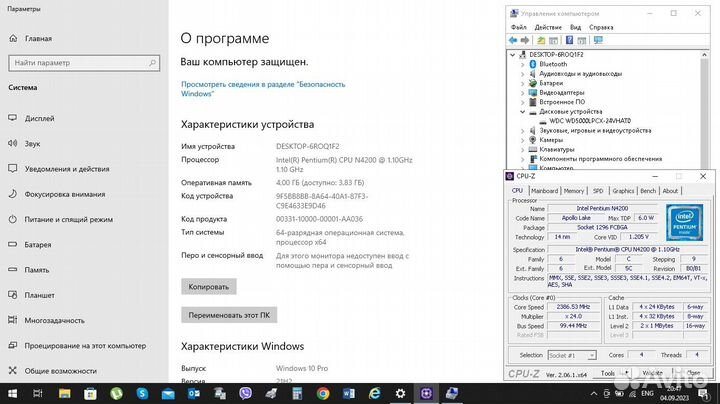Click Help icon in Computer Management toolbar
The image size is (720, 404).
569,40
